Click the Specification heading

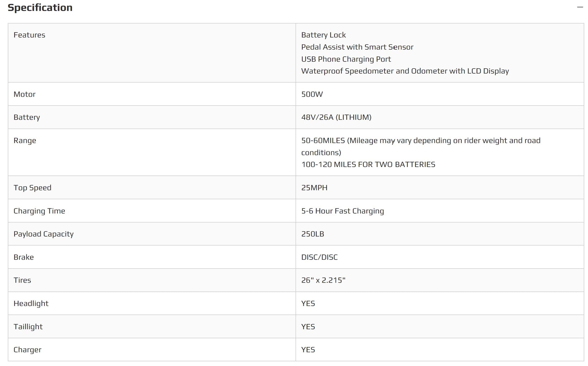point(40,8)
